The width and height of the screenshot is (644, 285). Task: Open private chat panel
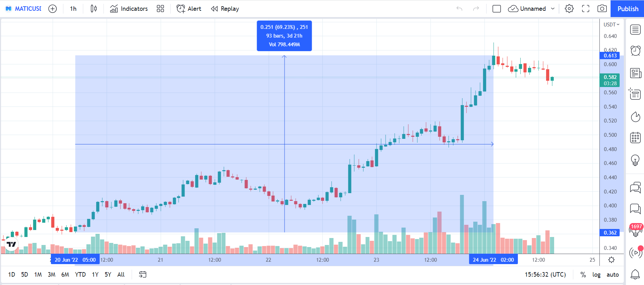(x=635, y=209)
